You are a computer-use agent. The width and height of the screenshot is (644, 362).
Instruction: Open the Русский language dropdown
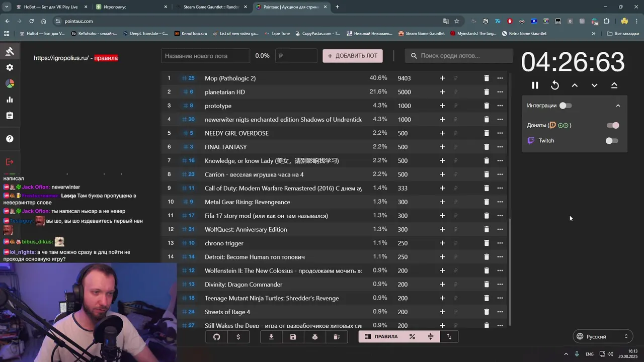click(x=603, y=336)
